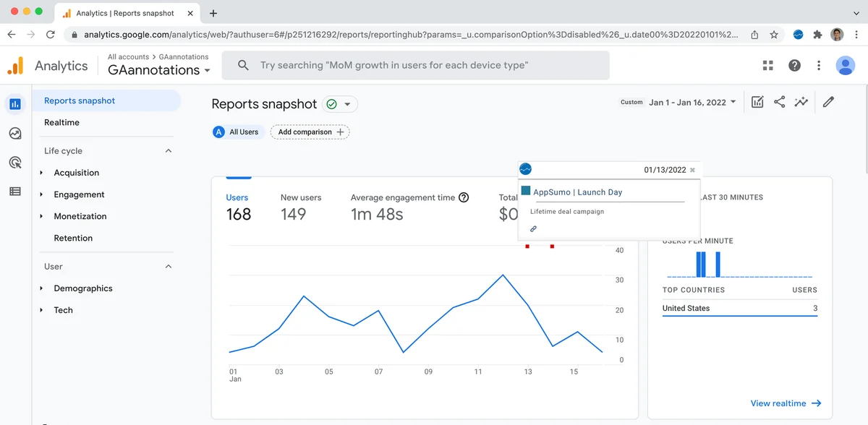
Task: Open the GAannotations property selector dropdown
Action: click(159, 70)
